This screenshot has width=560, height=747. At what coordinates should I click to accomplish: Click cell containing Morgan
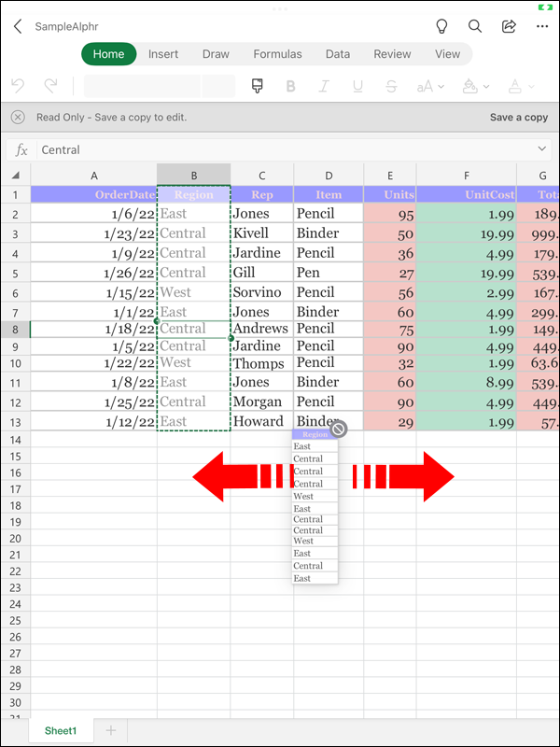(262, 402)
